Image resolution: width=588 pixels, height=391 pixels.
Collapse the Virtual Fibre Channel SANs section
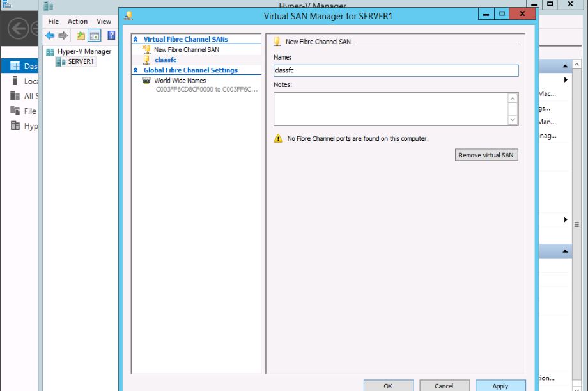135,40
